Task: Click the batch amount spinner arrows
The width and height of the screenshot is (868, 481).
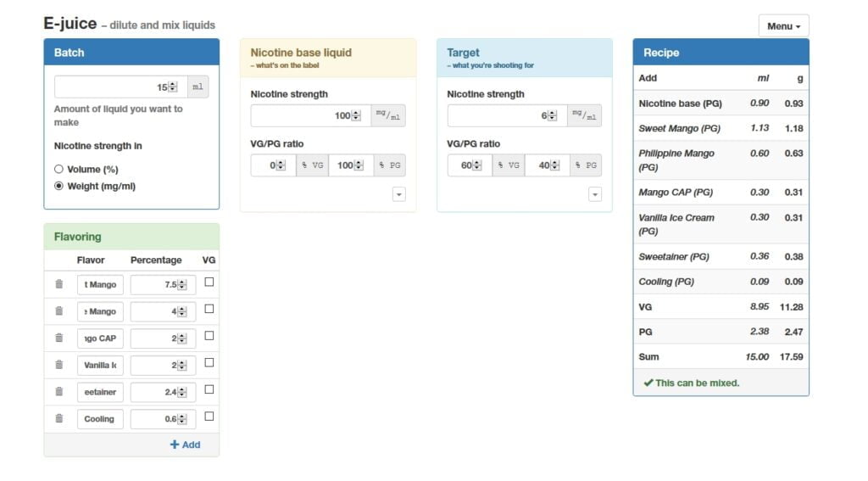Action: click(173, 87)
